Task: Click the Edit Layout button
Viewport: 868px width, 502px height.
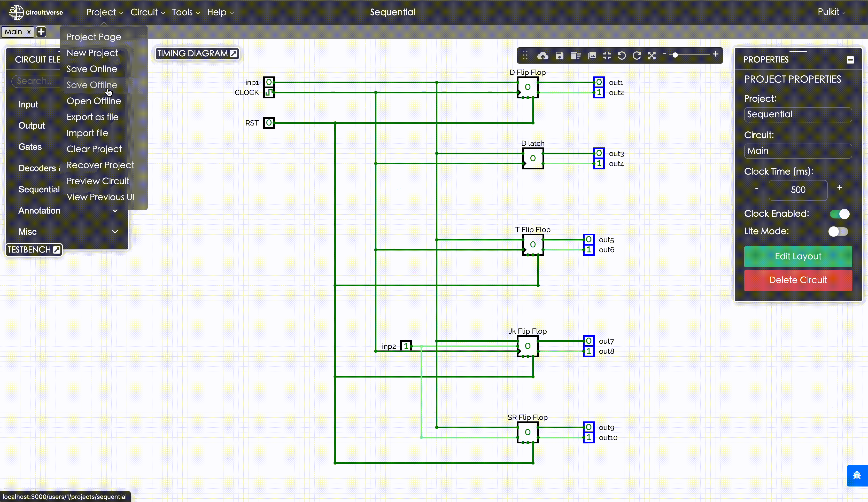Action: tap(798, 256)
